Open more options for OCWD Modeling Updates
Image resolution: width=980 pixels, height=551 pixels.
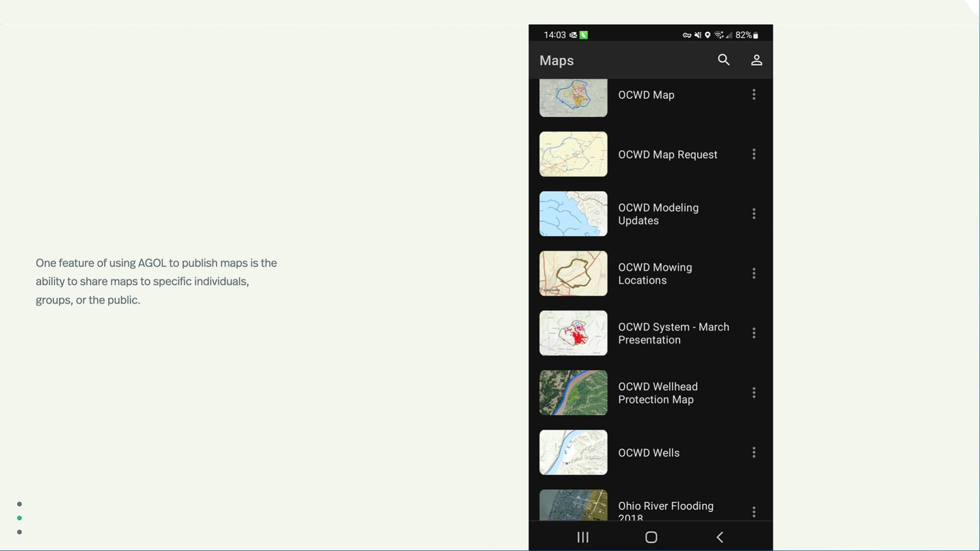pos(754,214)
